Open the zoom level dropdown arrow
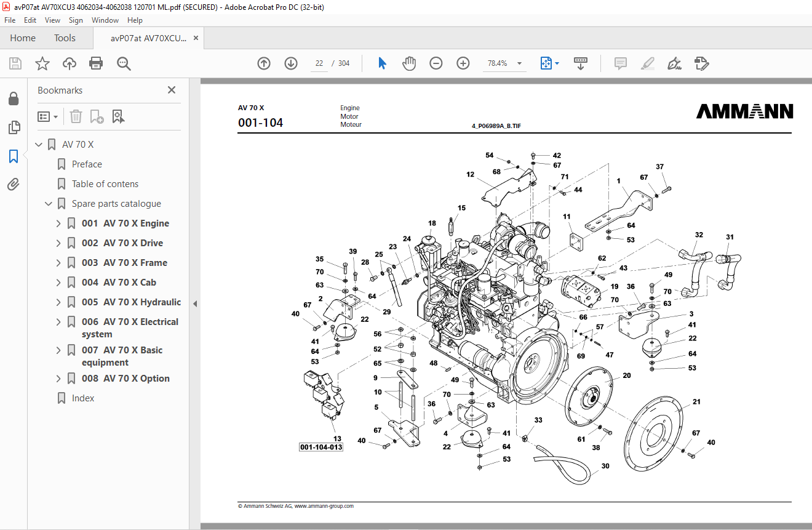 [x=519, y=63]
